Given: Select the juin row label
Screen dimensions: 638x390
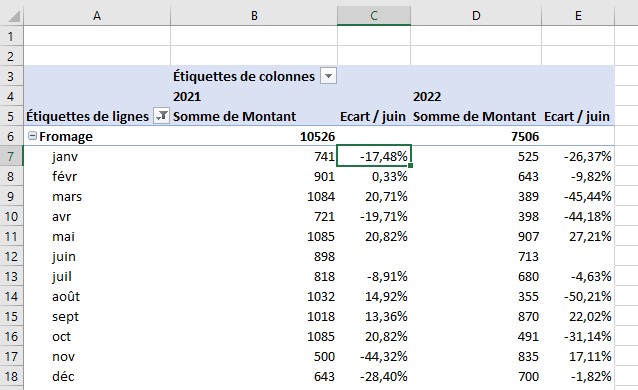Looking at the screenshot, I should 97,256.
